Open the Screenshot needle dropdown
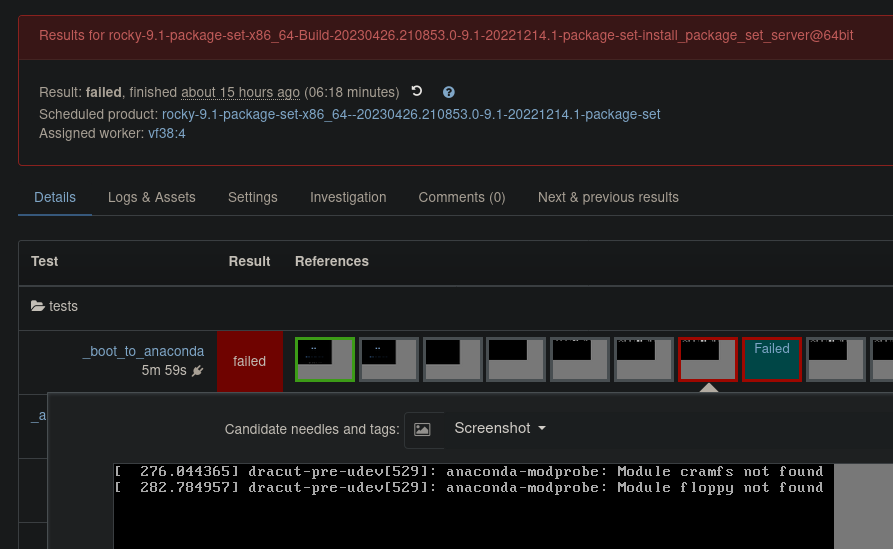 (x=500, y=428)
